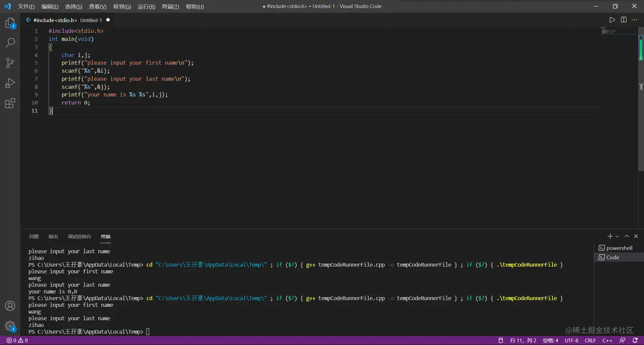This screenshot has height=345, width=644.
Task: Select the 终端 panel tab
Action: point(106,237)
